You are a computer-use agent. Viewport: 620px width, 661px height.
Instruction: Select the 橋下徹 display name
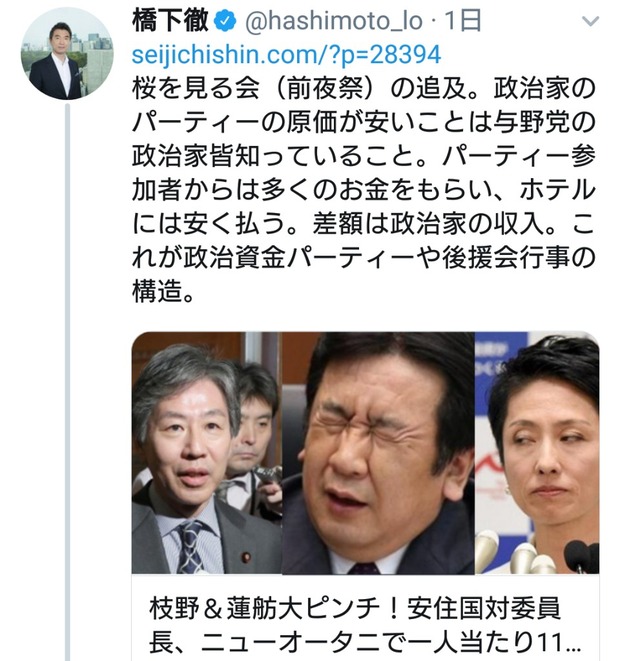[x=170, y=21]
